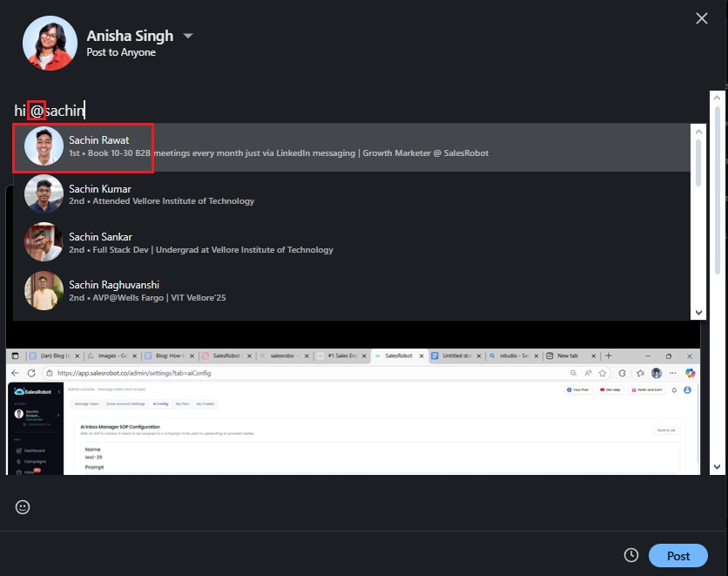Publish with the Post button
Viewport: 728px width, 576px height.
[x=677, y=556]
